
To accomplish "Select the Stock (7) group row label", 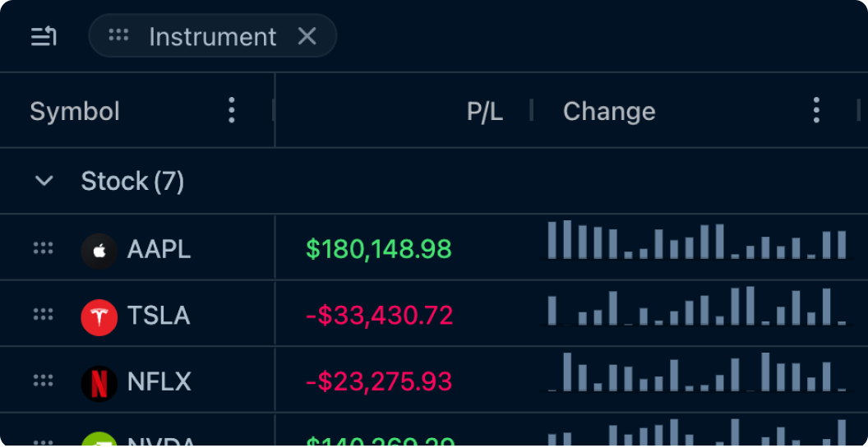I will click(x=132, y=181).
